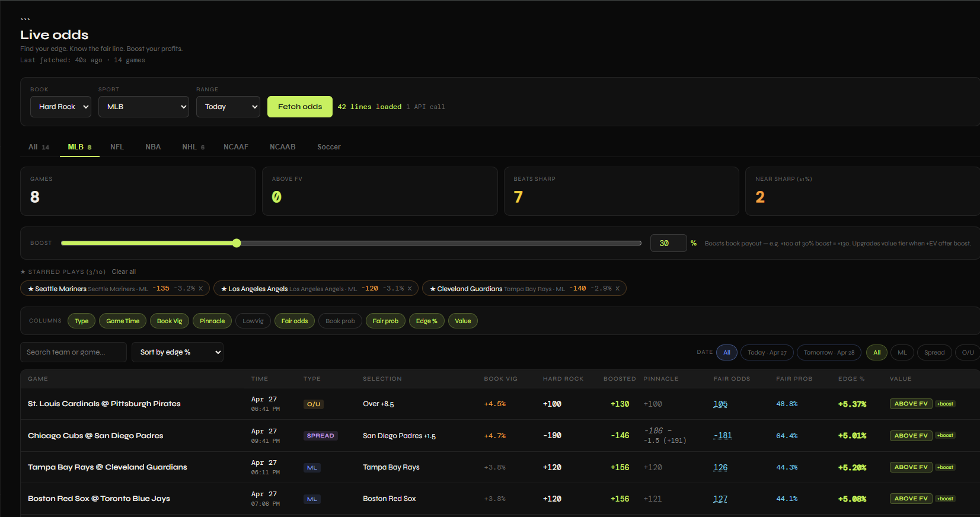Enable the LowVig column chip
This screenshot has height=517, width=980.
click(x=253, y=321)
